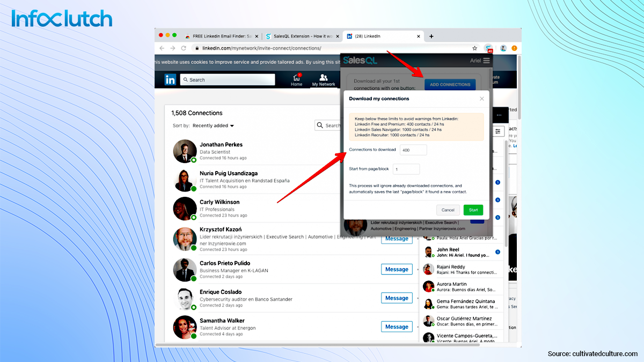Viewport: 644px width, 362px height.
Task: Open Nuria Puig Usandizaga profile photo
Action: click(x=185, y=180)
